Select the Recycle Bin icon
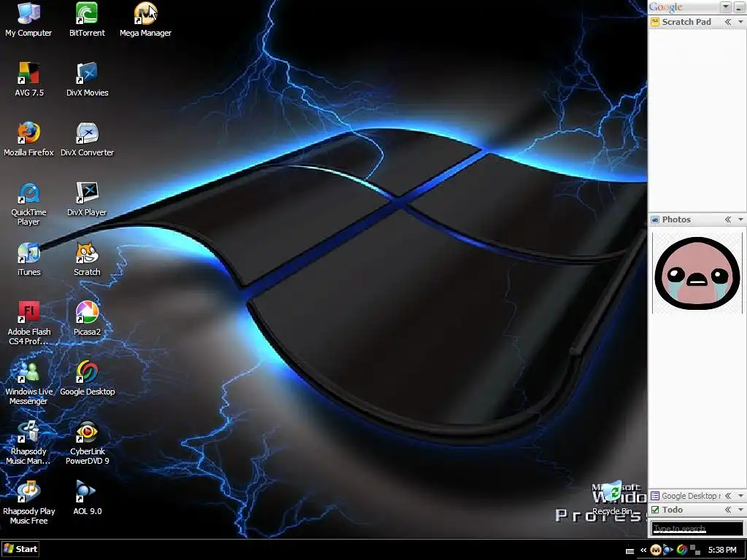The height and width of the screenshot is (560, 747). [x=613, y=498]
